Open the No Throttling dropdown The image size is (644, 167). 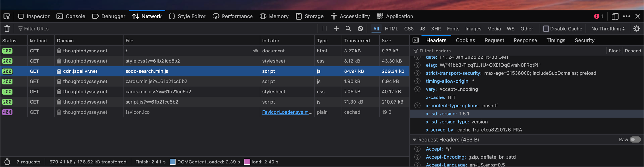[x=608, y=29]
